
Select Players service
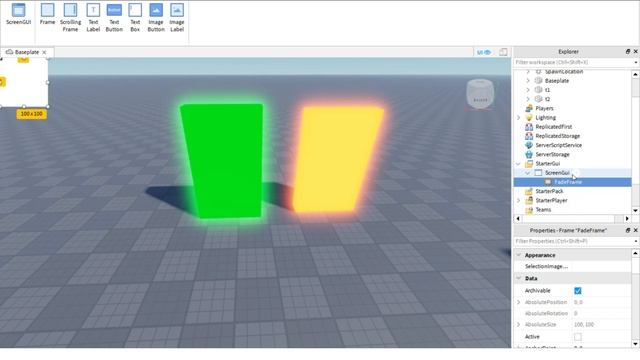(544, 109)
